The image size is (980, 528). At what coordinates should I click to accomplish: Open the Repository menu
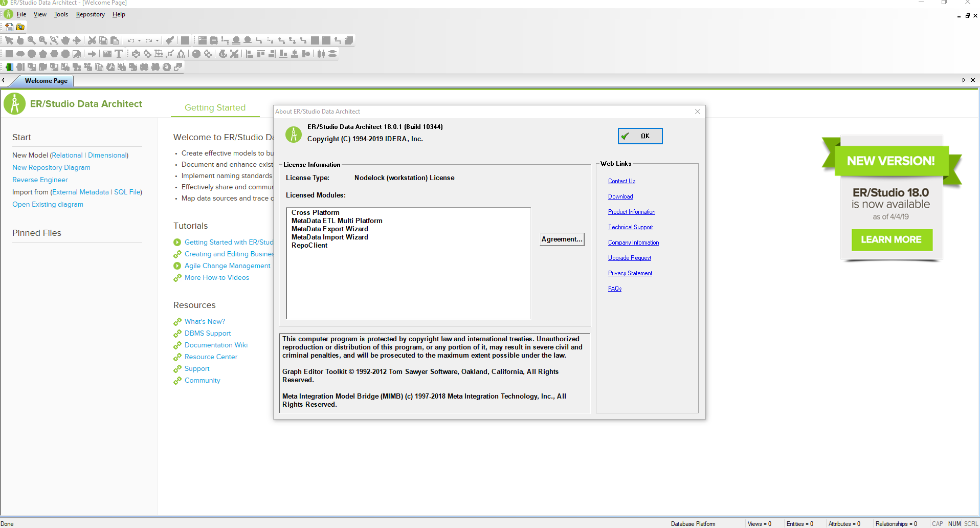pos(91,14)
